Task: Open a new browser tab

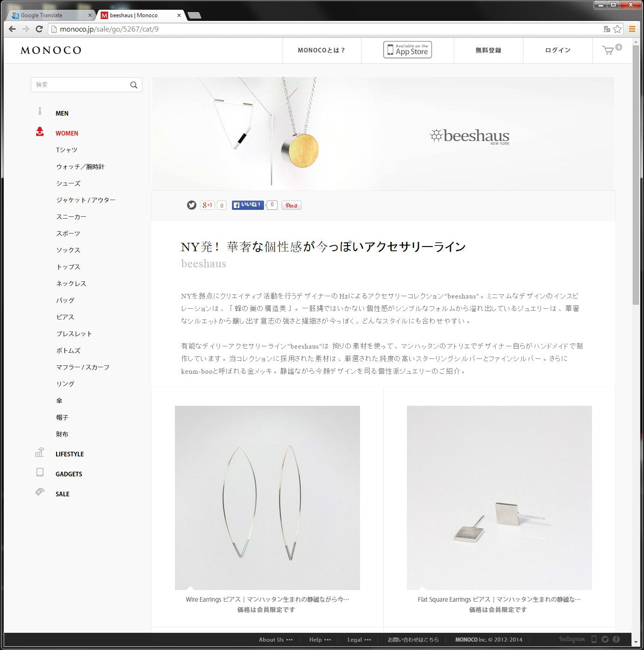Action: tap(194, 15)
